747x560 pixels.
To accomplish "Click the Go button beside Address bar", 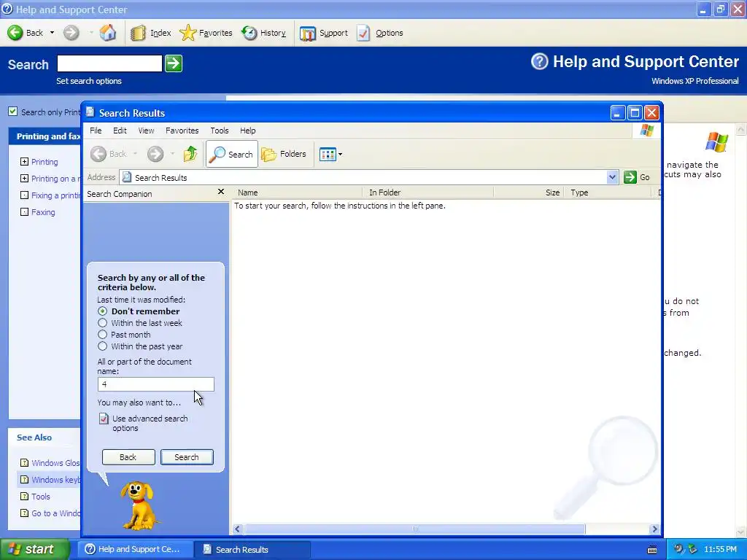I will pos(637,177).
